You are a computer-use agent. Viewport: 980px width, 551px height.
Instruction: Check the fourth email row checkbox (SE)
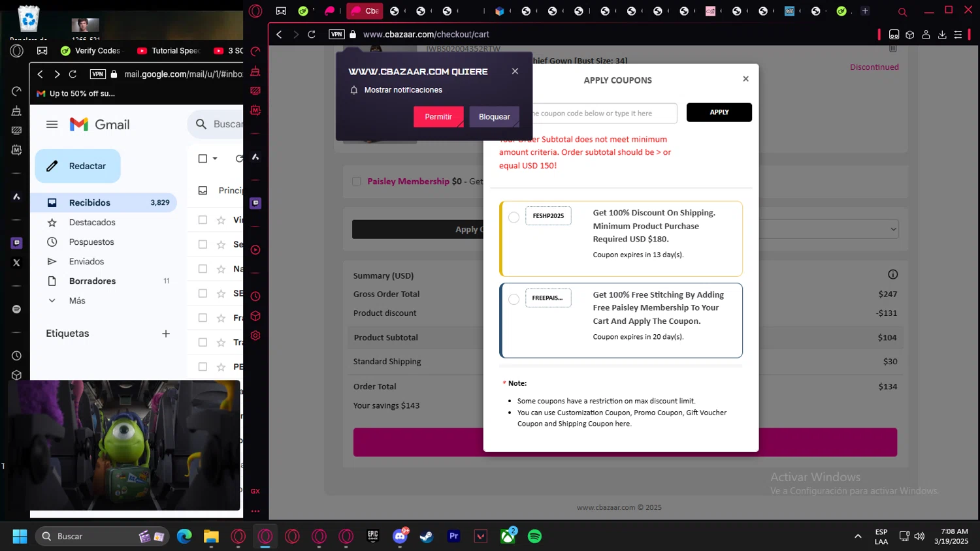(x=203, y=294)
